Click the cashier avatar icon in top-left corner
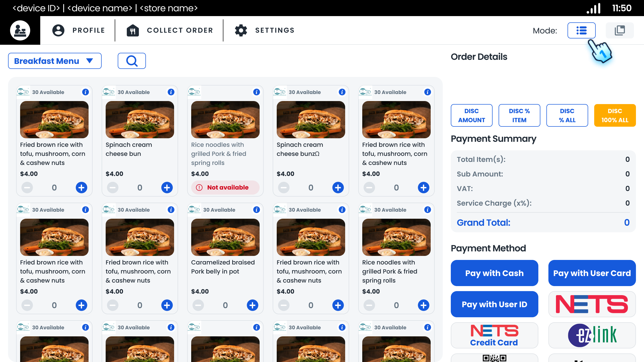 click(20, 30)
